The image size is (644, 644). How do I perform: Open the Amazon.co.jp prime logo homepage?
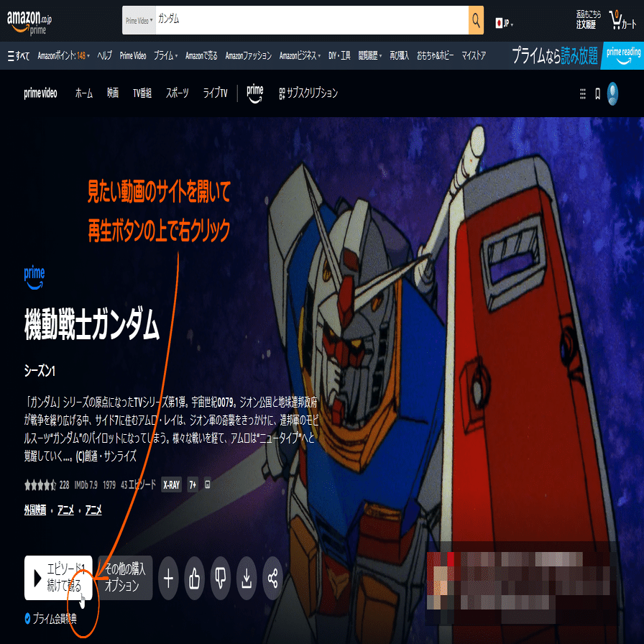[x=29, y=22]
